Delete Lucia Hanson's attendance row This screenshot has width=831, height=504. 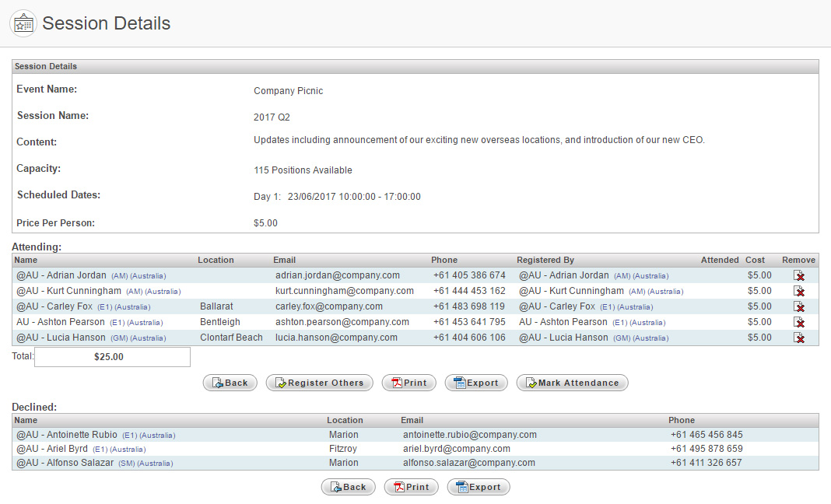coord(798,338)
